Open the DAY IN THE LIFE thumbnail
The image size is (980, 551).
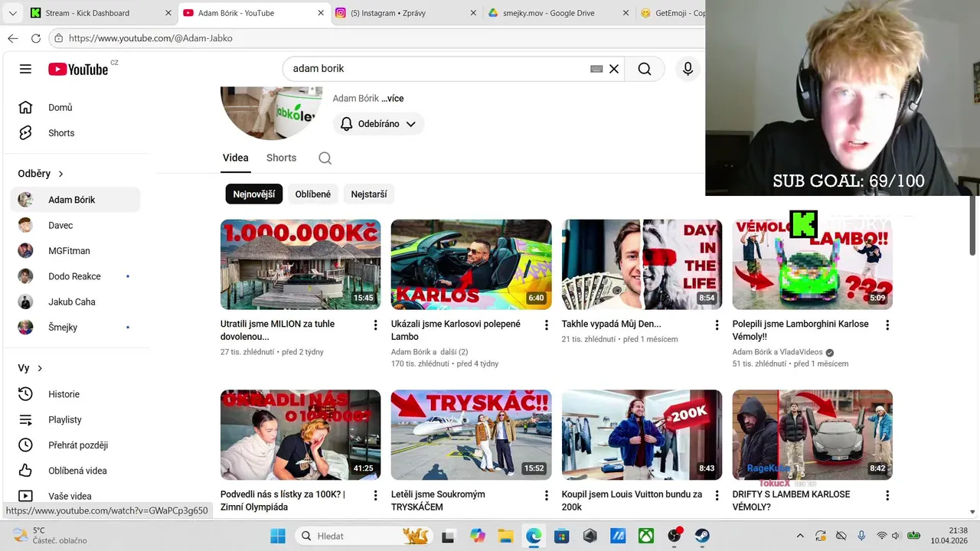pos(642,264)
